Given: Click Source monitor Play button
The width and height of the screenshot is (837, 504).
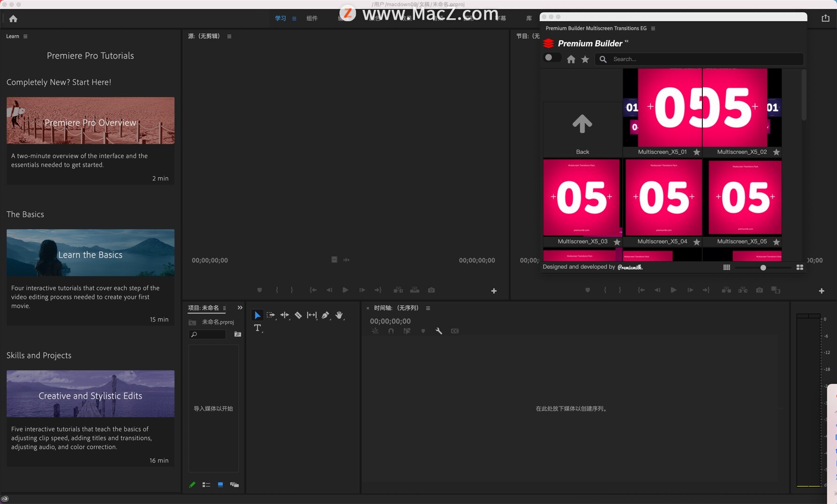Looking at the screenshot, I should 345,290.
